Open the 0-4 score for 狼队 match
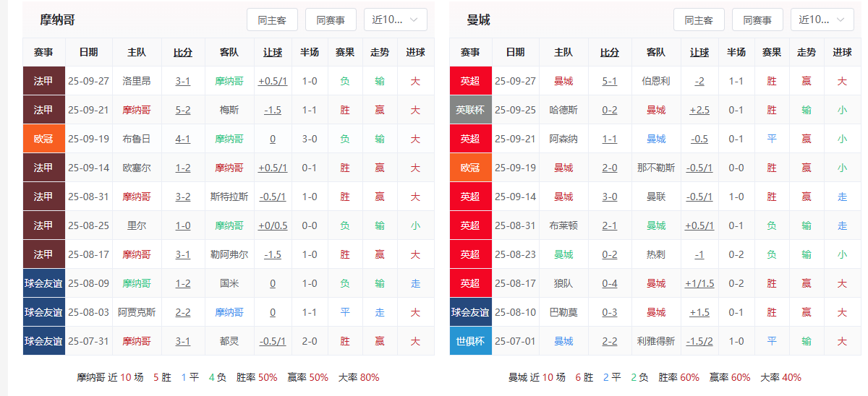 pos(610,283)
